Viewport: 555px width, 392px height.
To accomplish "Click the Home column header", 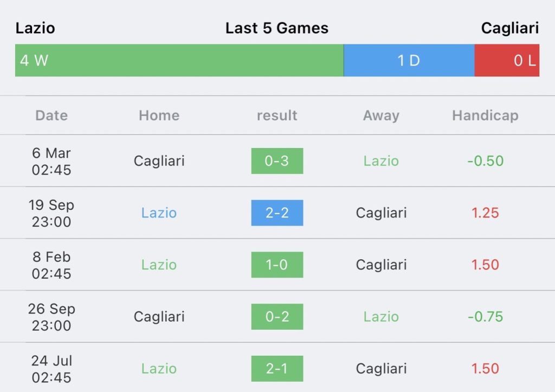I will tap(159, 115).
